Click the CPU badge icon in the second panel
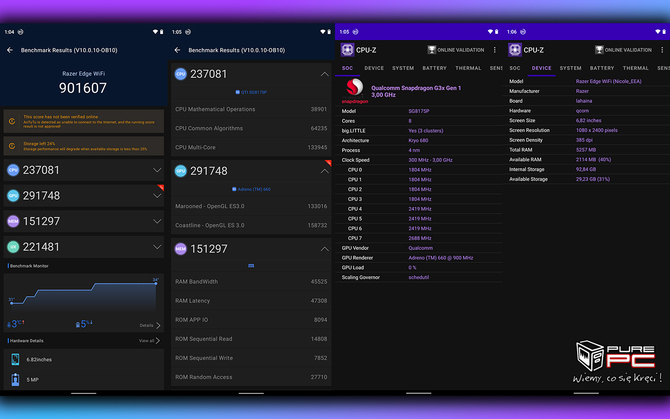This screenshot has height=419, width=670. pyautogui.click(x=181, y=74)
